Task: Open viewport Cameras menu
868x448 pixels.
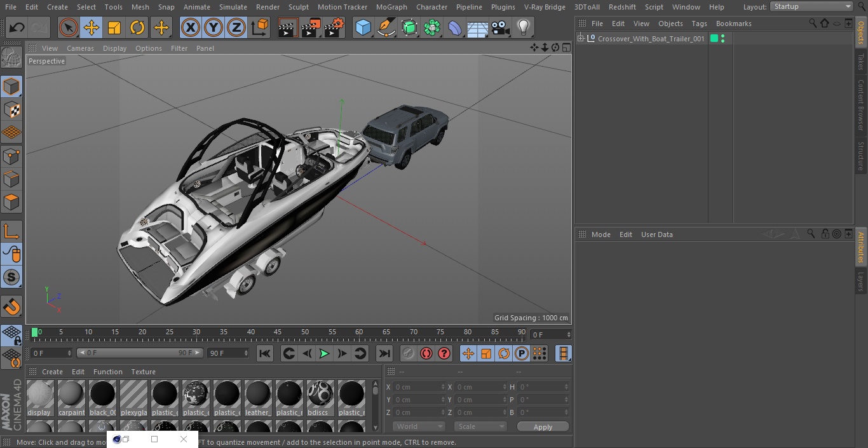Action: (x=80, y=48)
